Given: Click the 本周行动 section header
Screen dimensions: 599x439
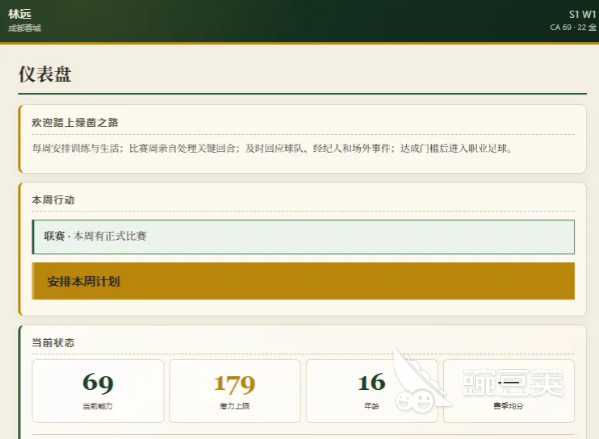Looking at the screenshot, I should [53, 200].
